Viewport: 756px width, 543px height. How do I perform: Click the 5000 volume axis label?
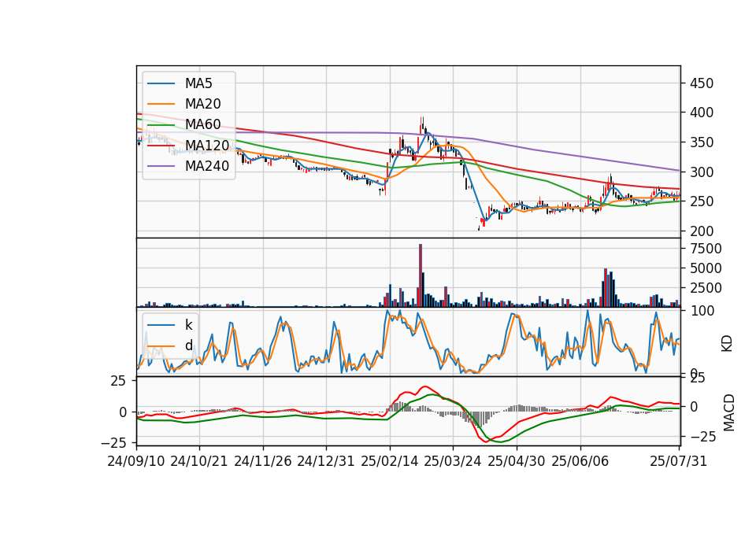pyautogui.click(x=706, y=268)
